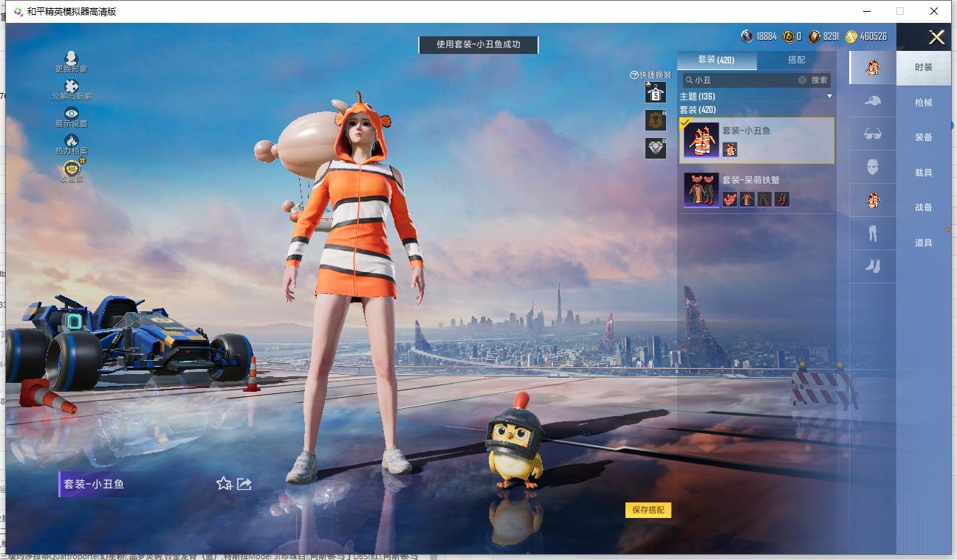
Task: Select the pants category icon
Action: pyautogui.click(x=873, y=233)
